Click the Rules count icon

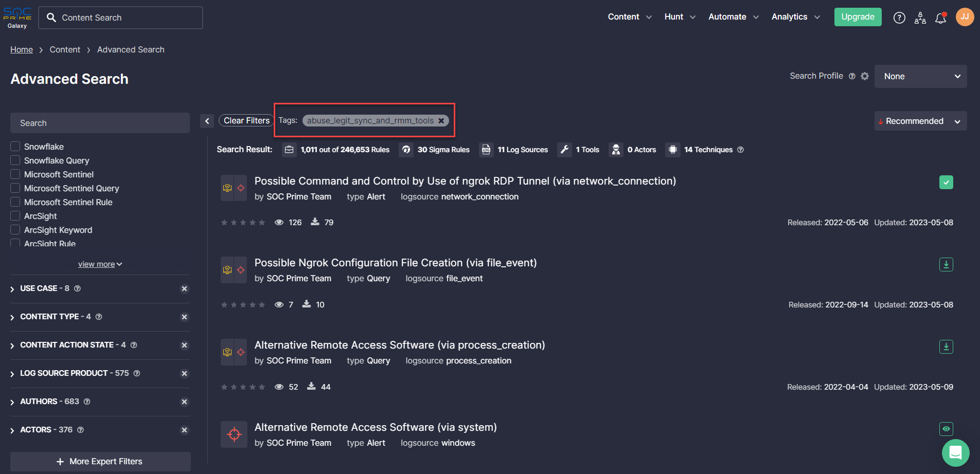point(289,150)
